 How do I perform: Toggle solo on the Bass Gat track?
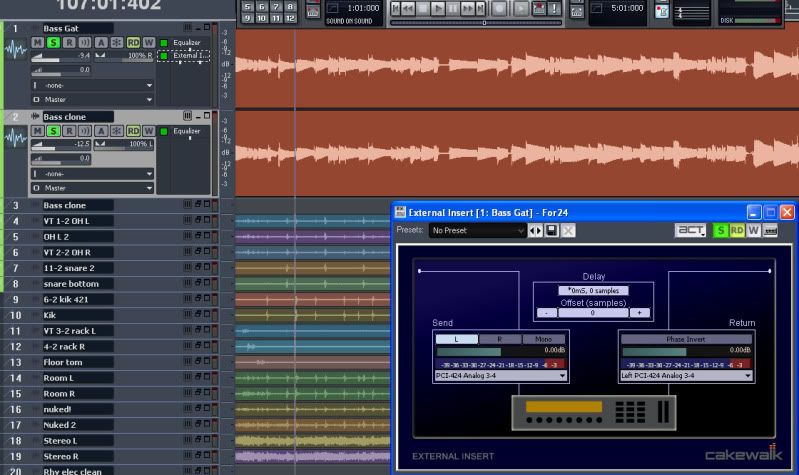[53, 43]
